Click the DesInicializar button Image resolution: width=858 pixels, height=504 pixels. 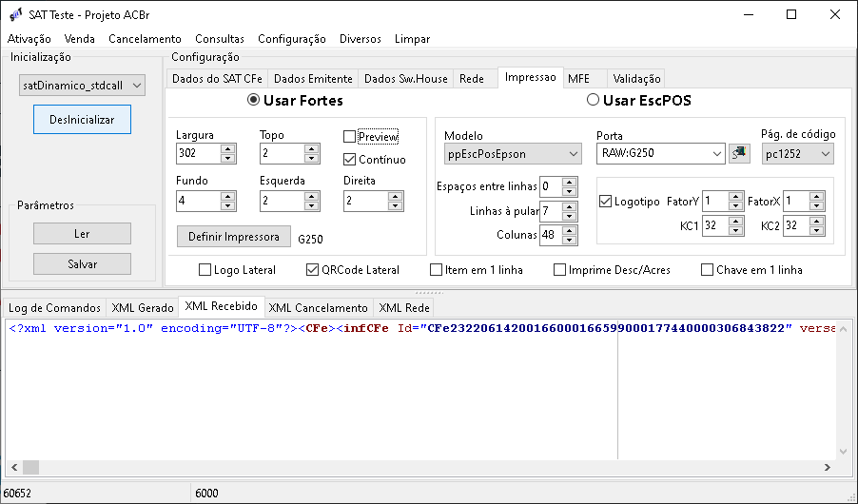click(82, 119)
